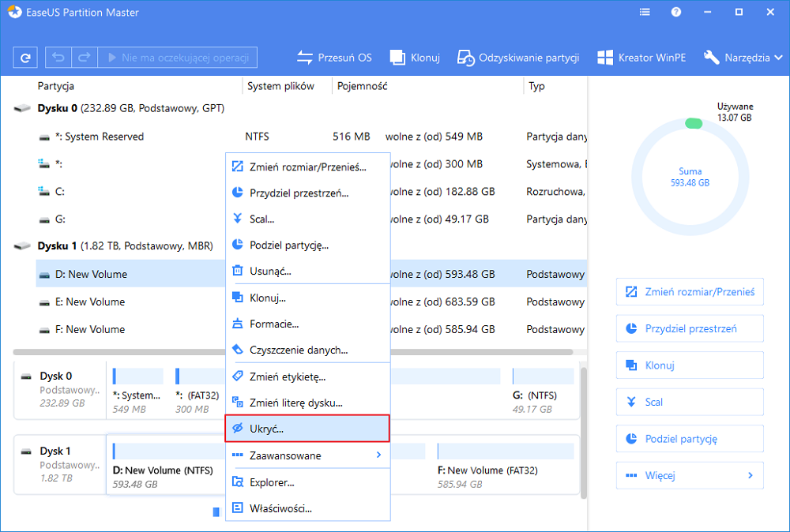Expand the Zaawansowane submenu
The height and width of the screenshot is (532, 790).
click(x=307, y=455)
